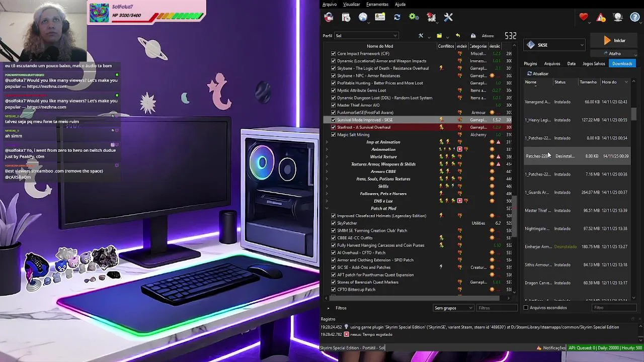644x362 pixels.
Task: Toggle Mystic Attribute Gems Loot checkbox
Action: point(333,90)
